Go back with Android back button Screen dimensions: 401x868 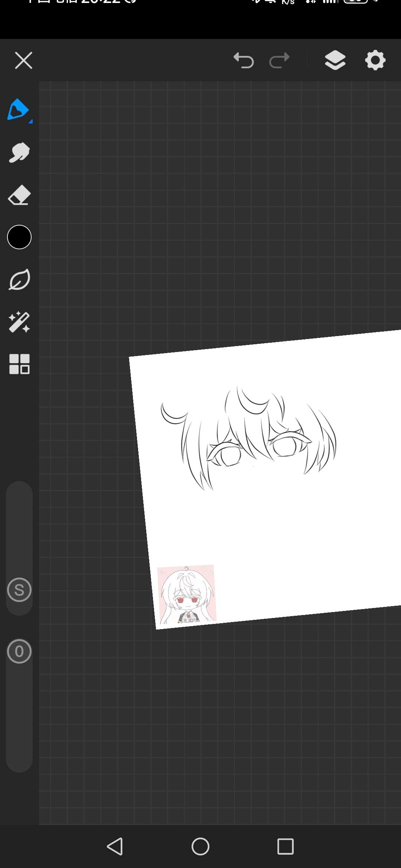click(x=115, y=846)
